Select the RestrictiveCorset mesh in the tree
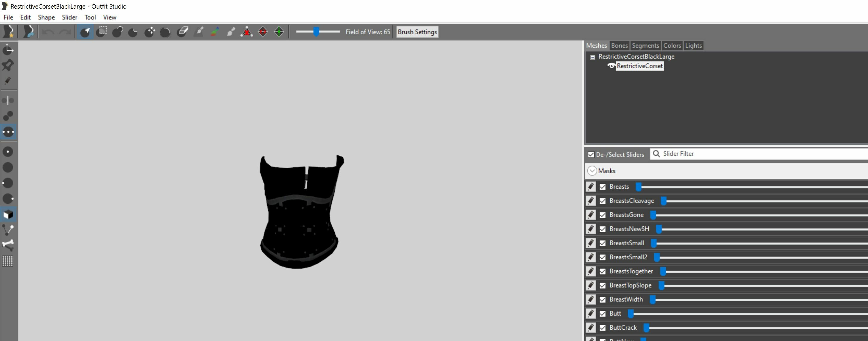This screenshot has width=868, height=341. point(639,66)
